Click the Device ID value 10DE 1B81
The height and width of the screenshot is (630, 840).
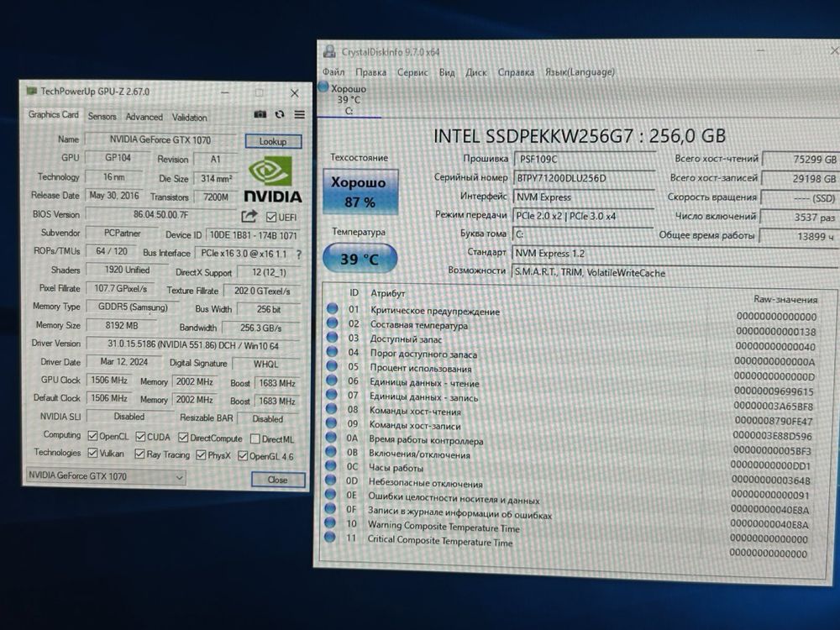253,235
